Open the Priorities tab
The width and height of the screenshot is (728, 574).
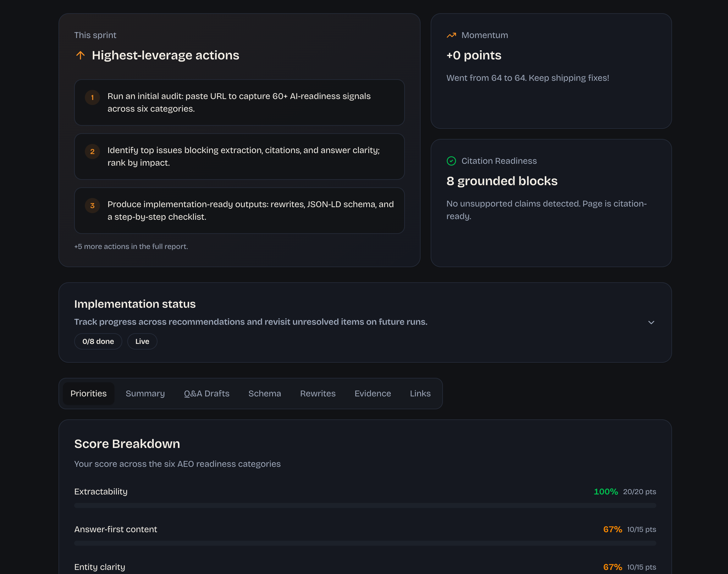pyautogui.click(x=88, y=394)
